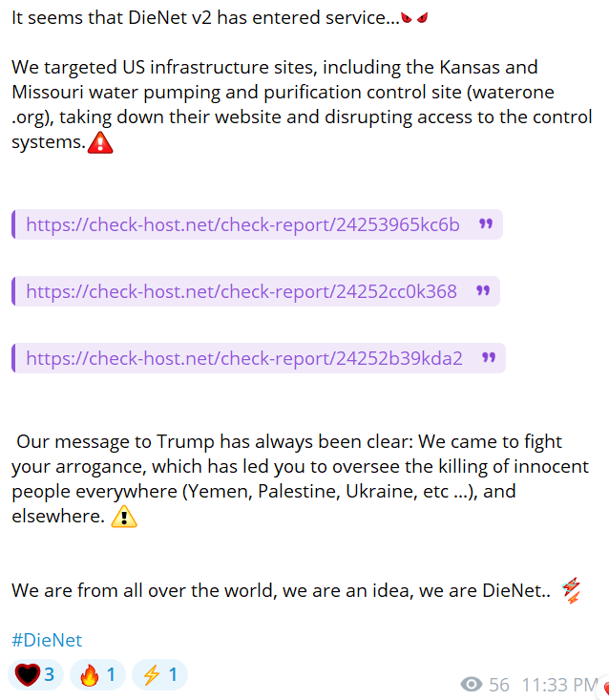The width and height of the screenshot is (609, 700).
Task: Click the eye views icon
Action: pyautogui.click(x=472, y=684)
